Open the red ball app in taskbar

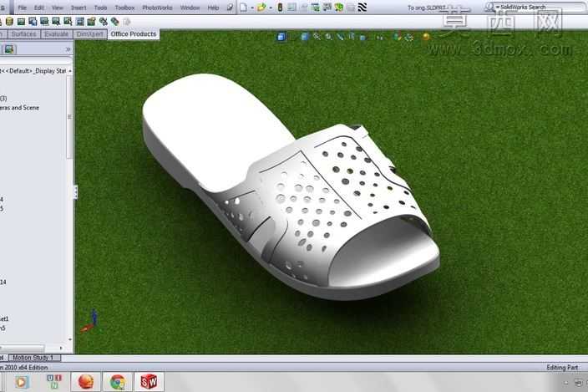(86, 382)
